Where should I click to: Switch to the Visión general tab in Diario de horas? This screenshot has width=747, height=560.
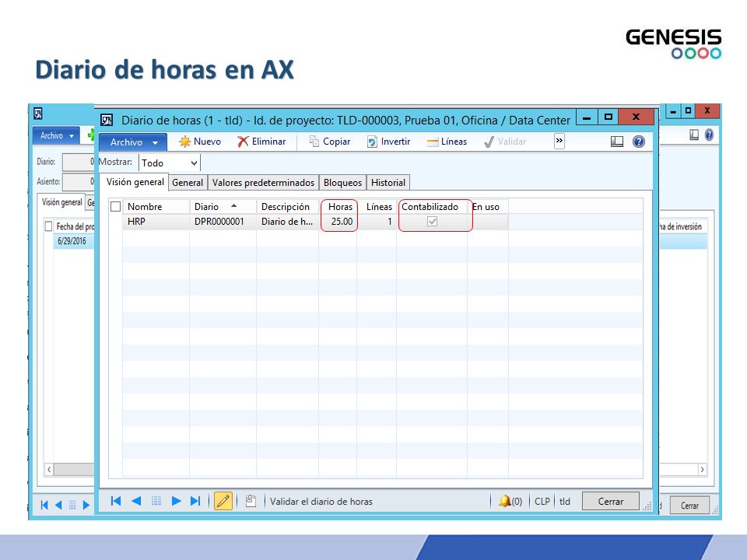click(x=135, y=182)
